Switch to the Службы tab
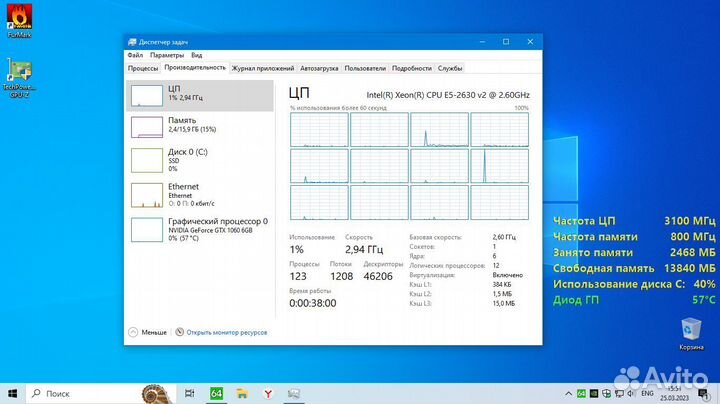The width and height of the screenshot is (720, 404). tap(450, 68)
